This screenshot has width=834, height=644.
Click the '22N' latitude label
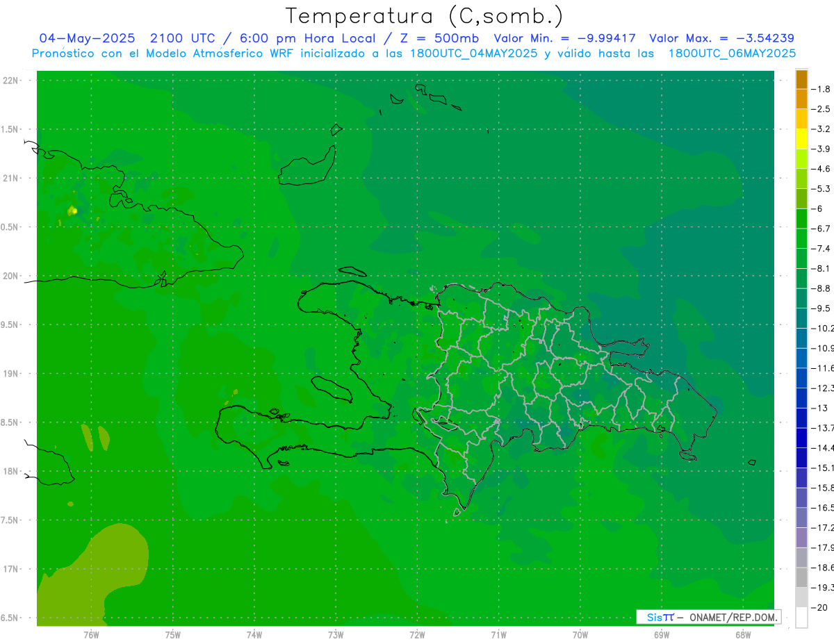(x=10, y=81)
